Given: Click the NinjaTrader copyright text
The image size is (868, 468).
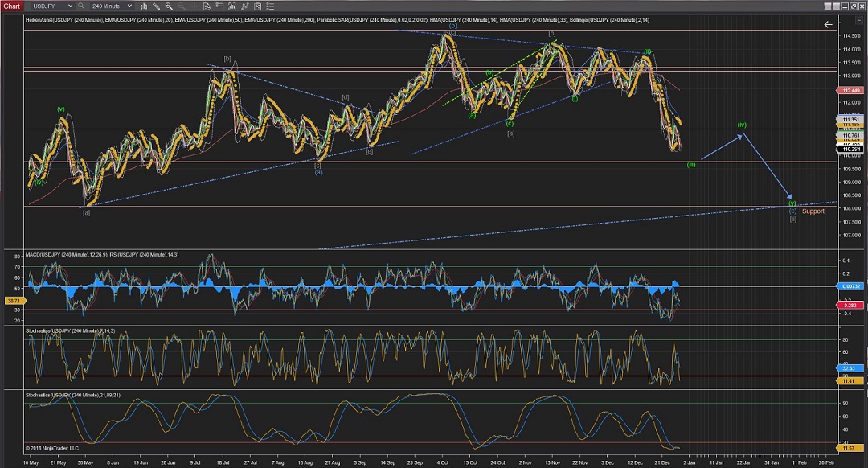Looking at the screenshot, I should tap(52, 448).
